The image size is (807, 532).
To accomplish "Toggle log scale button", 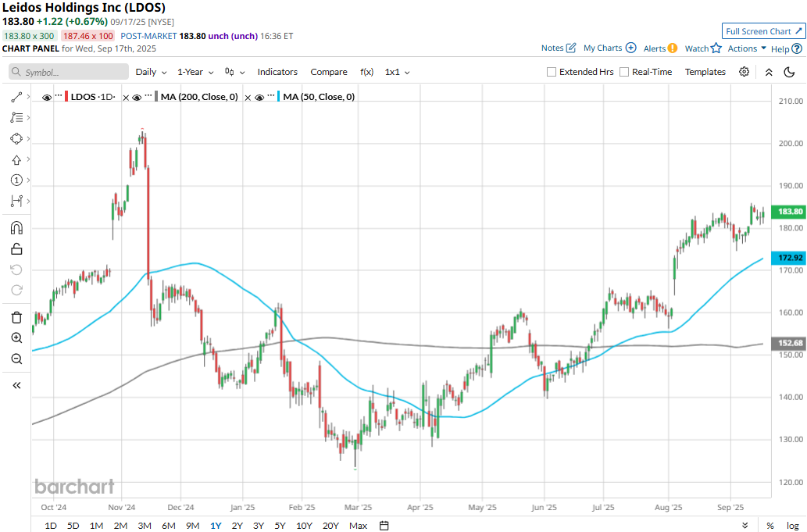I will pyautogui.click(x=793, y=525).
